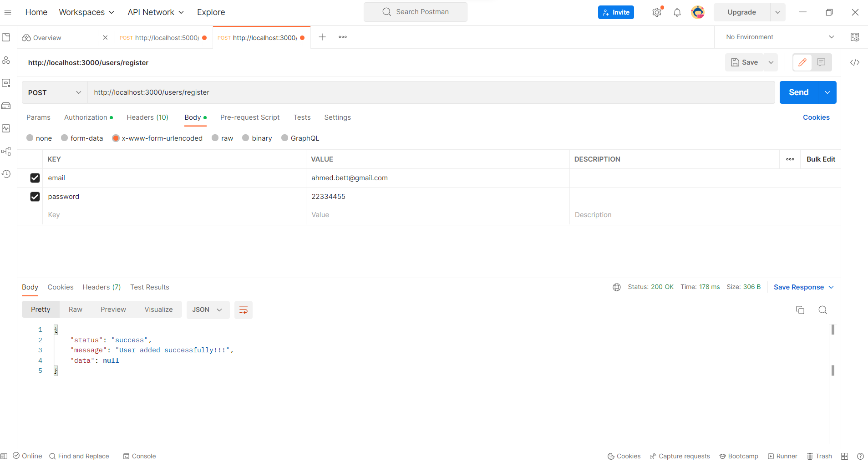Send the register request
868x462 pixels.
click(798, 92)
